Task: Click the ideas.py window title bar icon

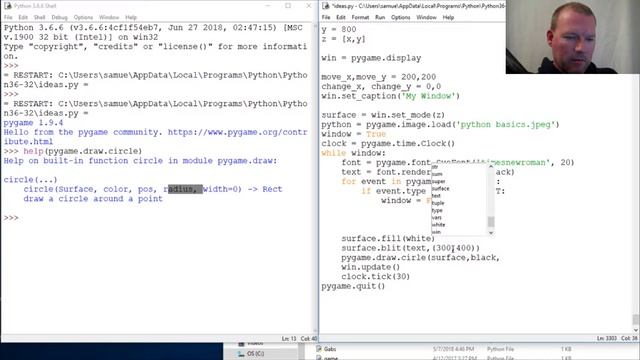Action: coord(326,6)
